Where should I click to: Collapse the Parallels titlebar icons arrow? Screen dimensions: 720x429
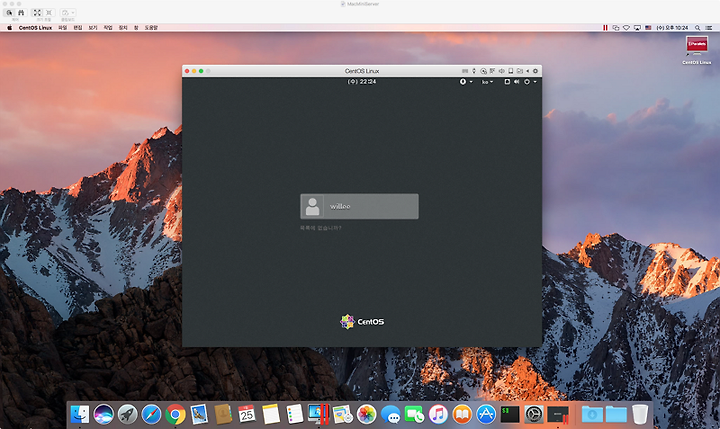(x=528, y=71)
